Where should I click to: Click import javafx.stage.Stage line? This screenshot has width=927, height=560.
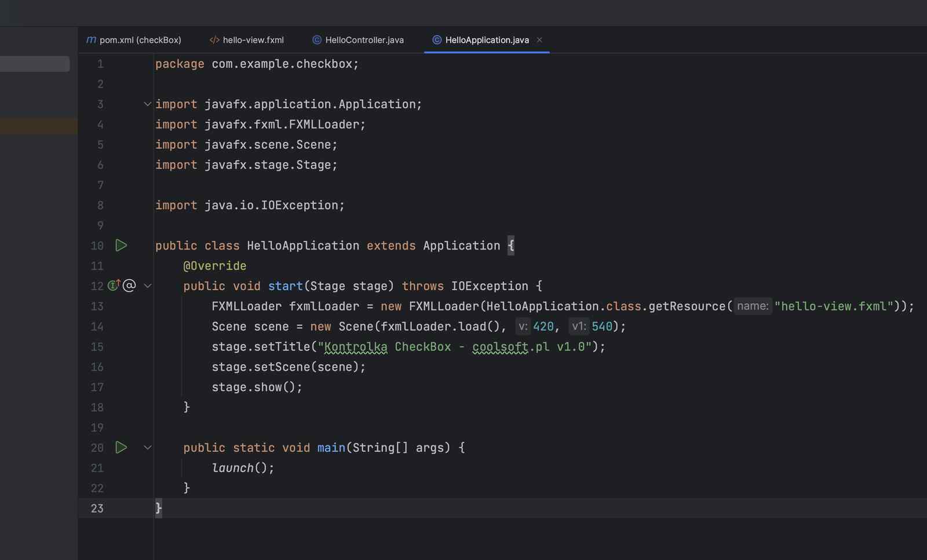[x=246, y=165]
